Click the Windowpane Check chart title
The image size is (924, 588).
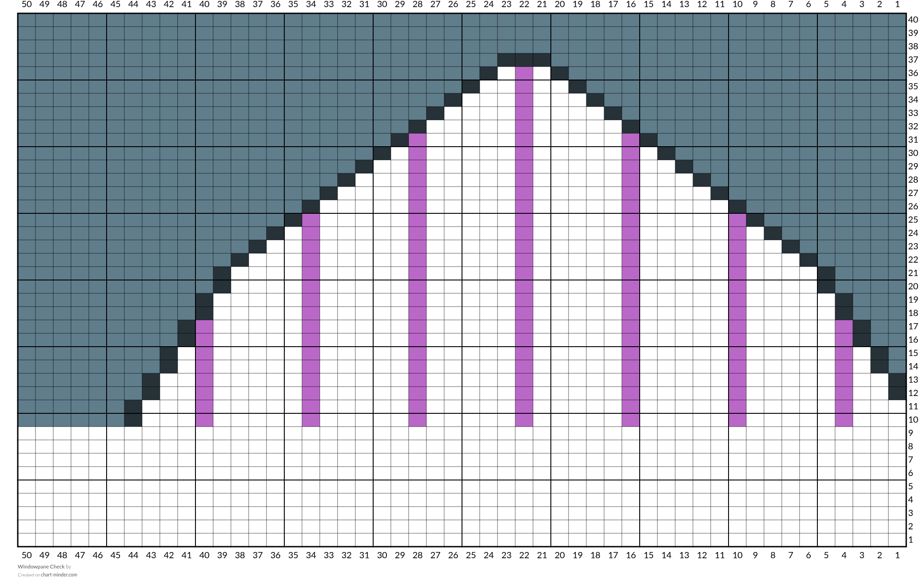[41, 567]
